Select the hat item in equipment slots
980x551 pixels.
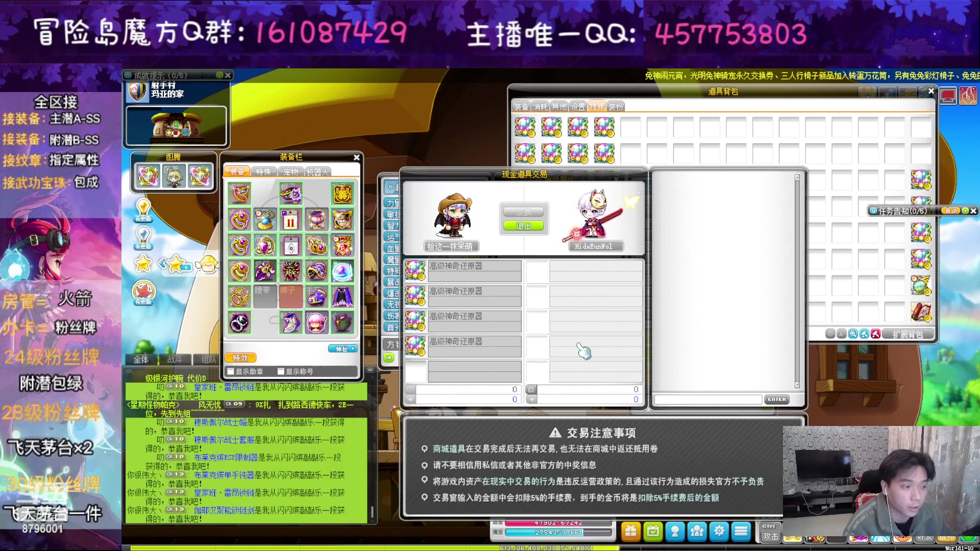click(291, 194)
